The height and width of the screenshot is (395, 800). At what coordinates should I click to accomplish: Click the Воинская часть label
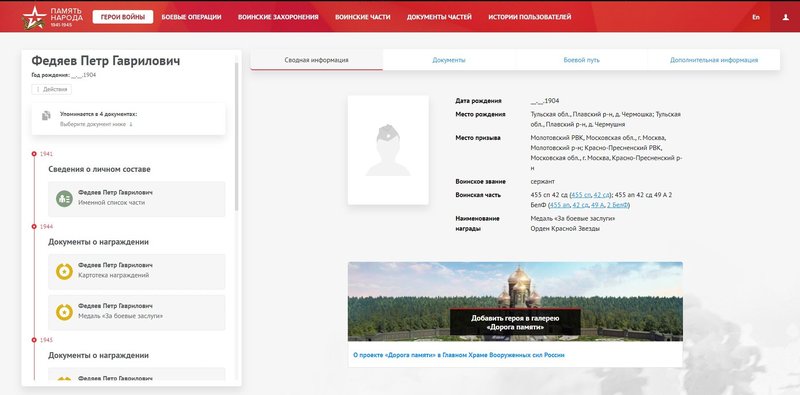(478, 195)
